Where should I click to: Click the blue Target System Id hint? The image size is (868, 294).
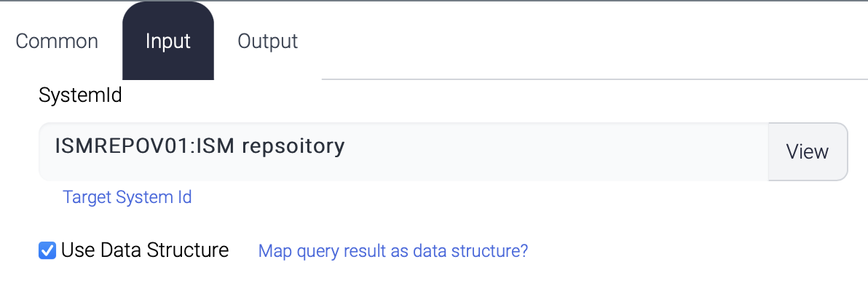click(127, 197)
